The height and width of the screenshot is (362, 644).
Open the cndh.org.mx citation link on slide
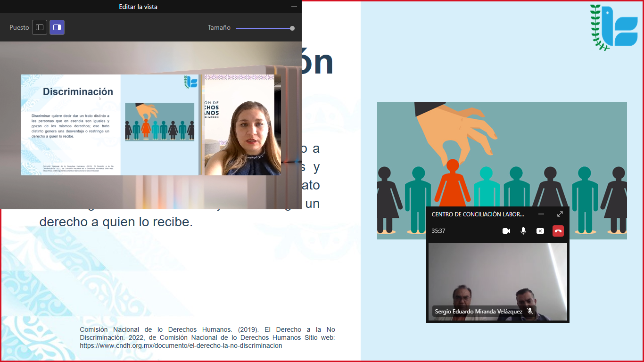[x=181, y=346]
